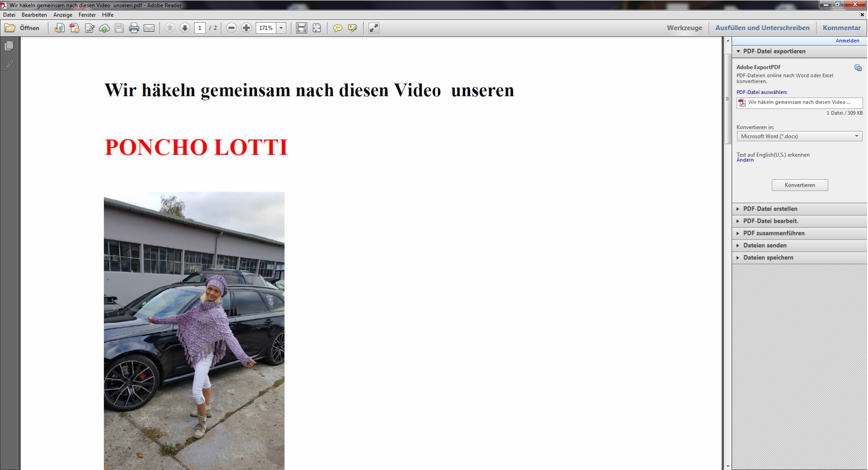Open the zoom percentage dropdown

281,28
